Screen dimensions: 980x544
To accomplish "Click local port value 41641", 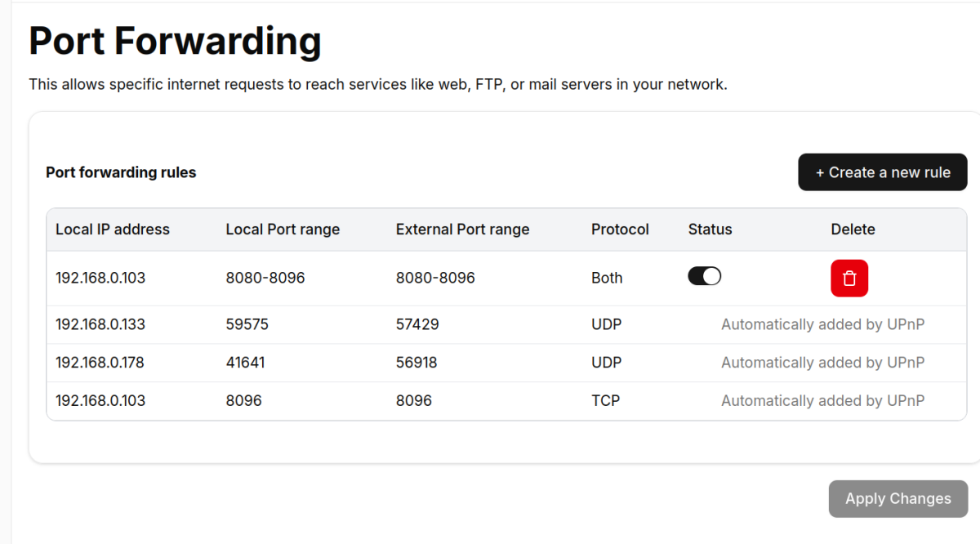I will coord(246,363).
